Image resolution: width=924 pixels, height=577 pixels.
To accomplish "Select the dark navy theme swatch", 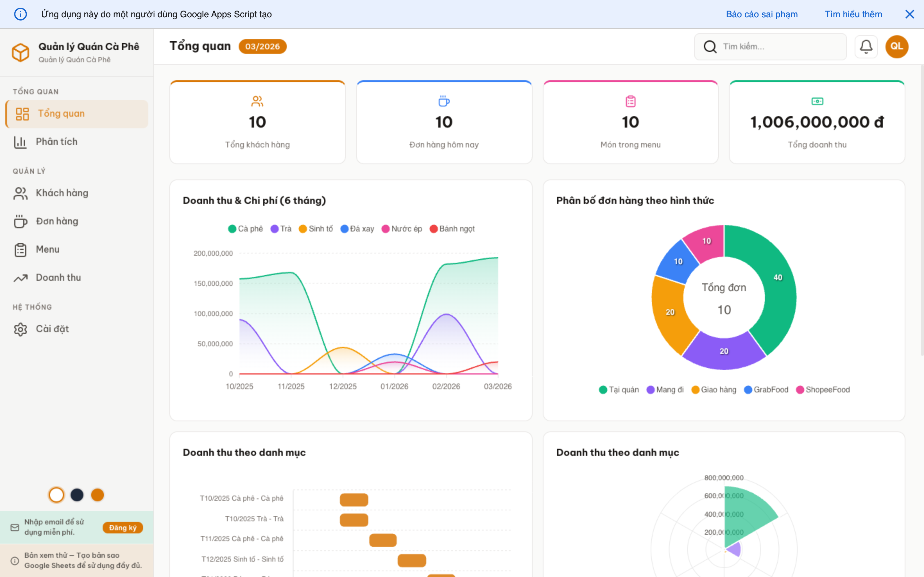I will 77,495.
